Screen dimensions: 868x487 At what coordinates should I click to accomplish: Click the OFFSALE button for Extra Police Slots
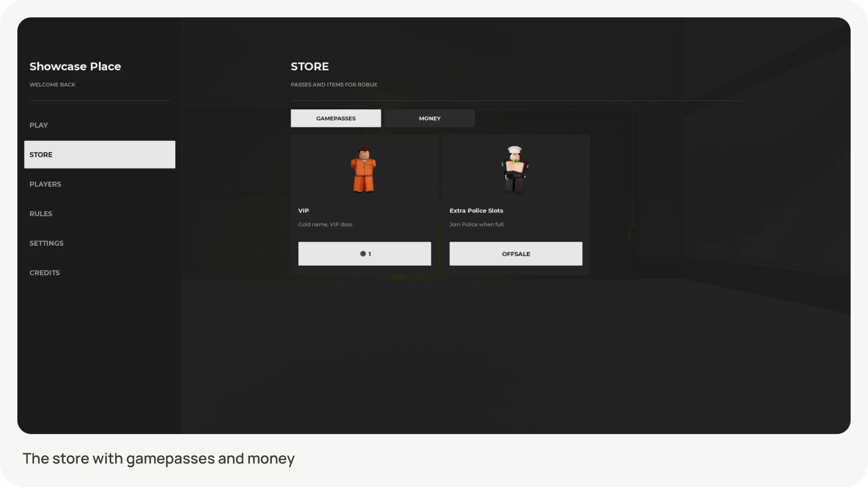coord(516,254)
